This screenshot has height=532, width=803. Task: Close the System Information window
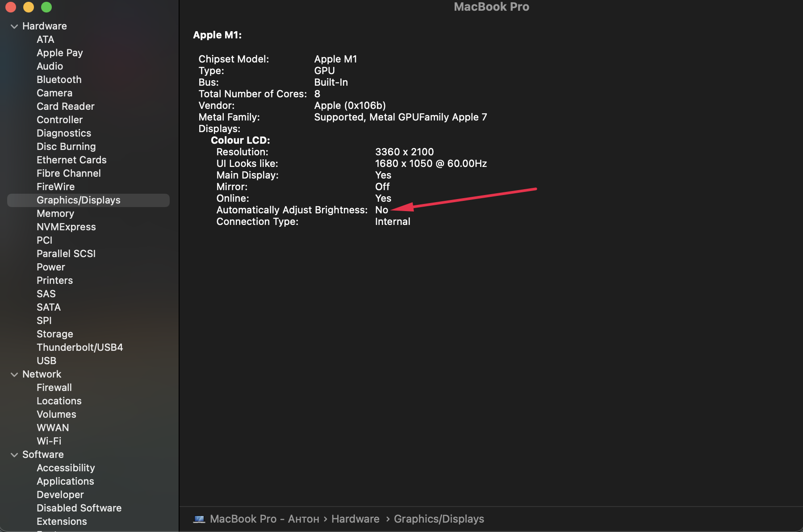tap(11, 7)
